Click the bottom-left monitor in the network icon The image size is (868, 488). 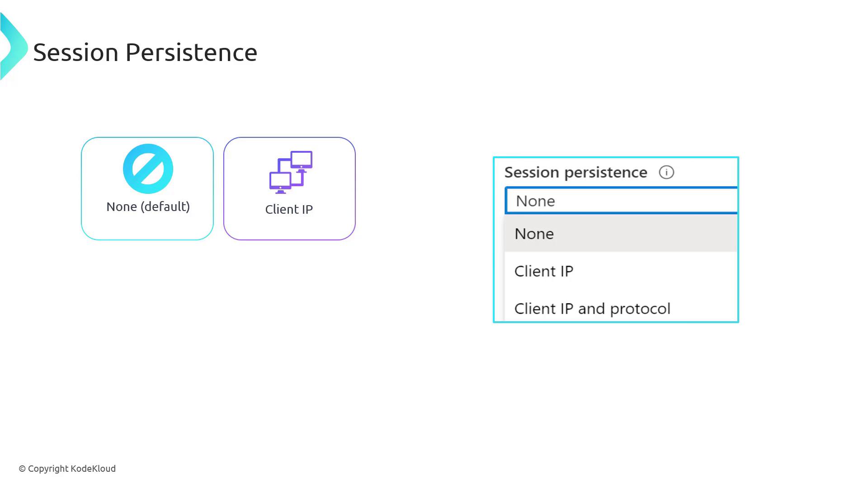[280, 182]
